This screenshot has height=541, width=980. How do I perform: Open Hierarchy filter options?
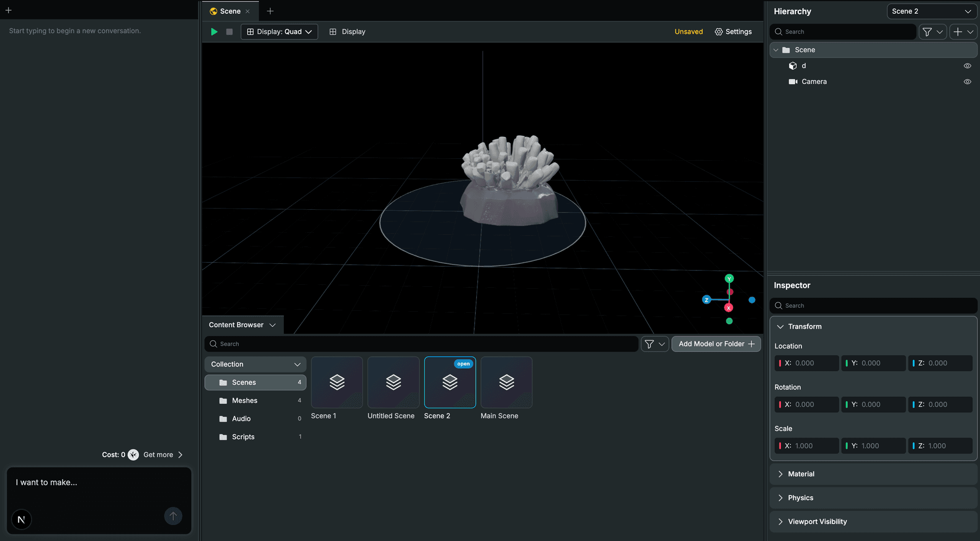click(933, 32)
